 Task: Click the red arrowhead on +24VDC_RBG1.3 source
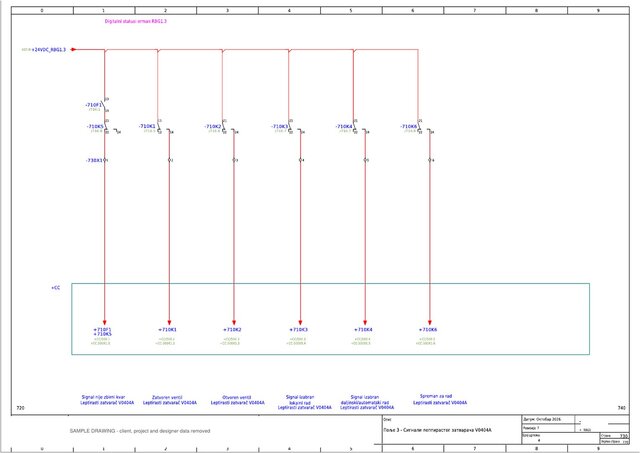73,50
